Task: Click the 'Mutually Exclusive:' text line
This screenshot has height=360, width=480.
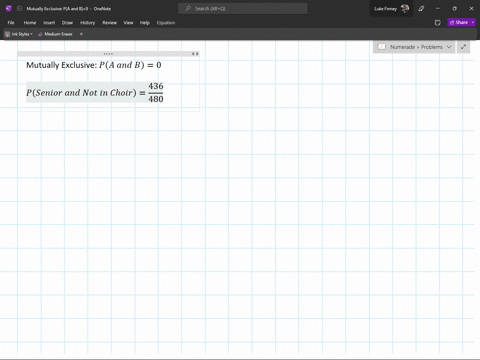Action: pyautogui.click(x=62, y=65)
